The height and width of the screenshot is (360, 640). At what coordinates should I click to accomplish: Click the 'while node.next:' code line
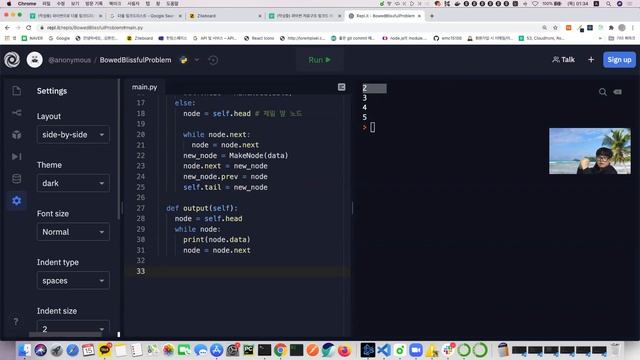[x=216, y=135]
